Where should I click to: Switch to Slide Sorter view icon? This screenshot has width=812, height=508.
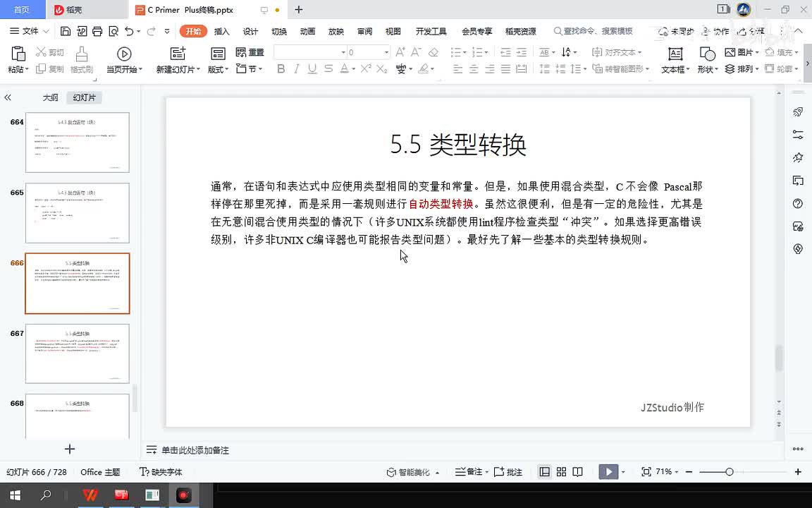[x=561, y=472]
